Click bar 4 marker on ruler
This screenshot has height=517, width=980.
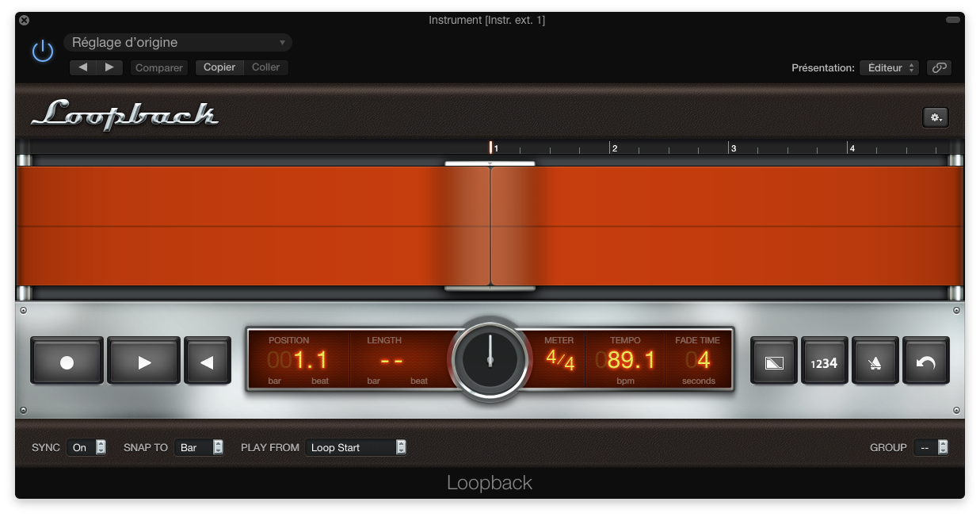[x=850, y=147]
